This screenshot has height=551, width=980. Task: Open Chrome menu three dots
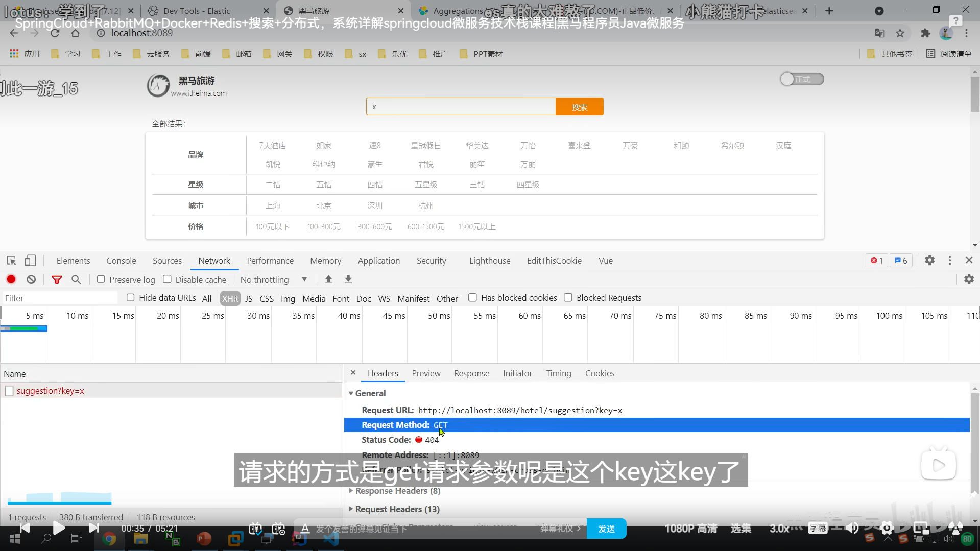966,33
